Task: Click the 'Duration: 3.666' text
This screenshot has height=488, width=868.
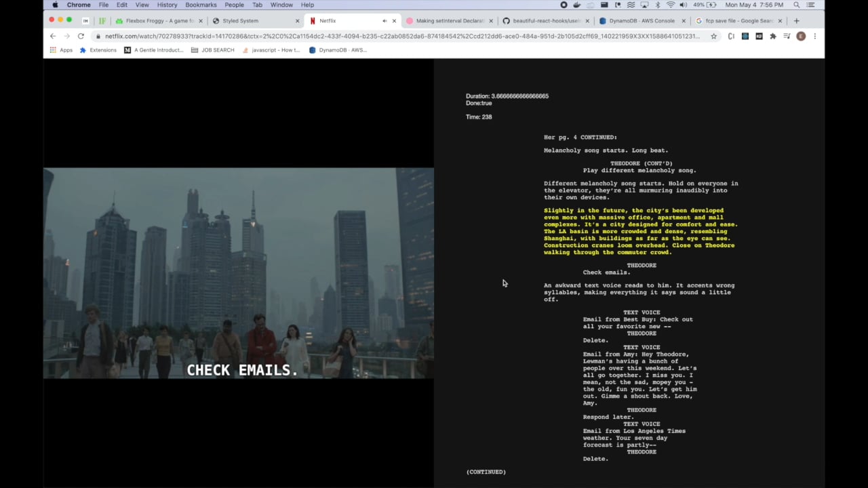Action: point(507,96)
